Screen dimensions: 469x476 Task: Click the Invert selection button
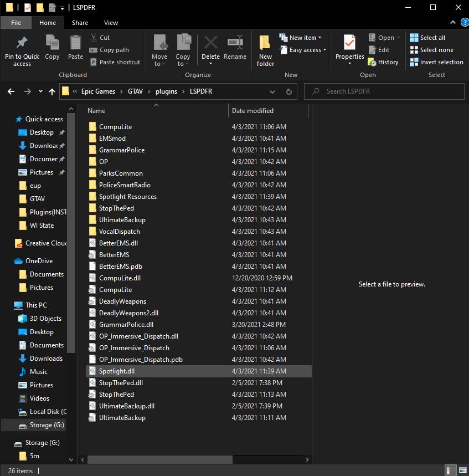pyautogui.click(x=436, y=62)
